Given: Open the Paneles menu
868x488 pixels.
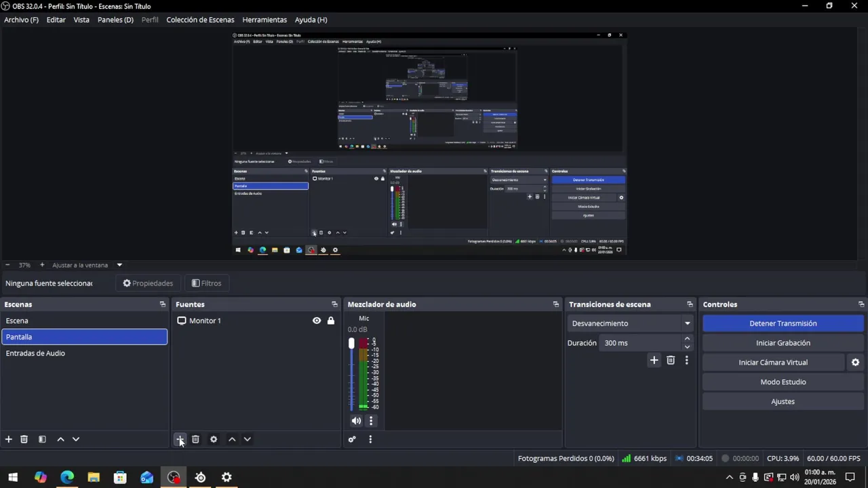Looking at the screenshot, I should (x=115, y=20).
